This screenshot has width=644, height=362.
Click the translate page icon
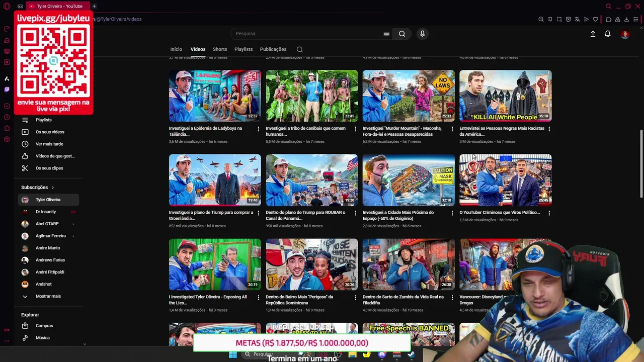tap(577, 19)
